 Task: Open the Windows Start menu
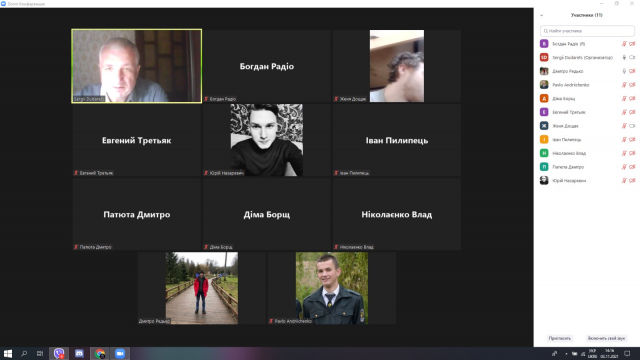tap(8, 353)
